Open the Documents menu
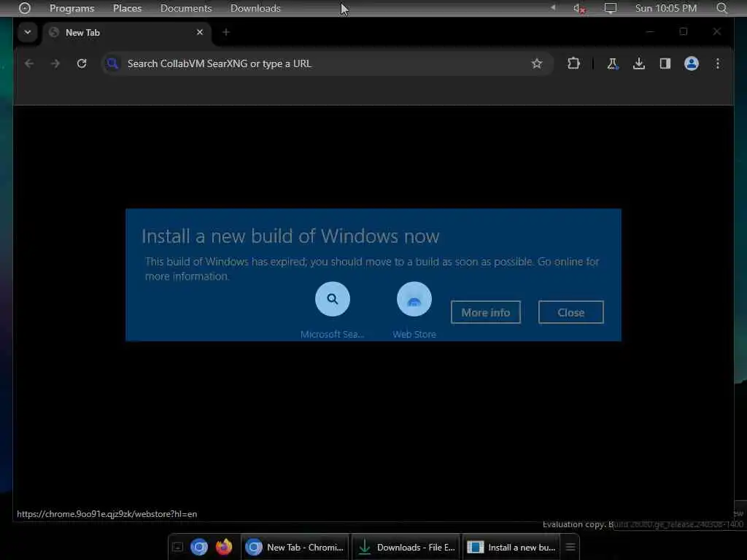The width and height of the screenshot is (747, 560). pos(186,8)
